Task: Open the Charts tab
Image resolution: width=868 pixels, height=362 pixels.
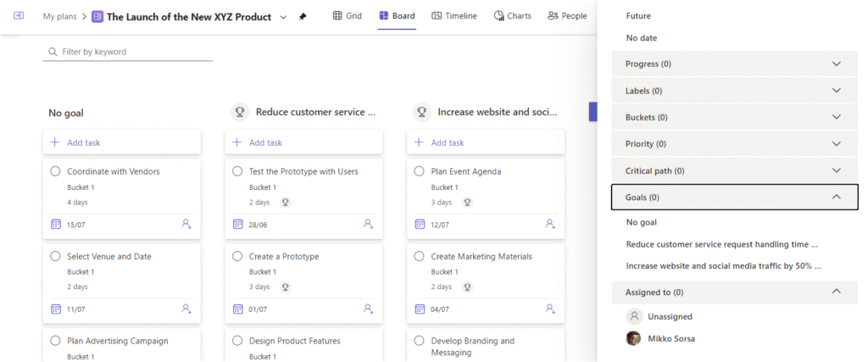Action: pos(513,16)
